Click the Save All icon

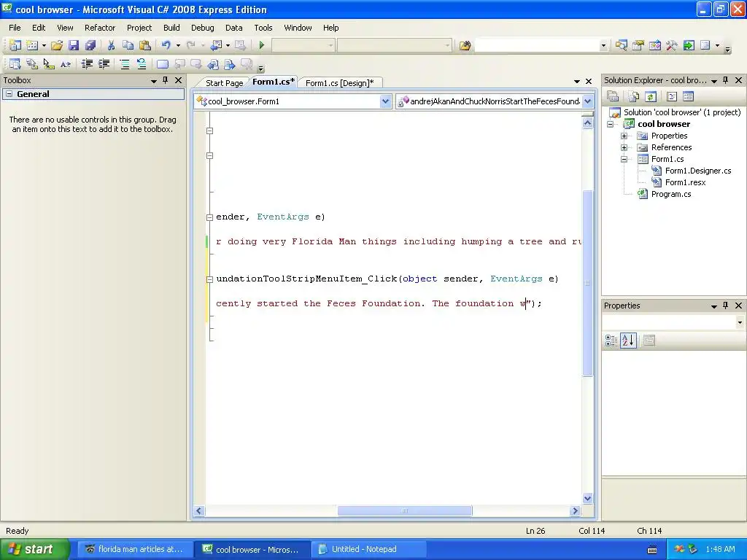point(90,45)
